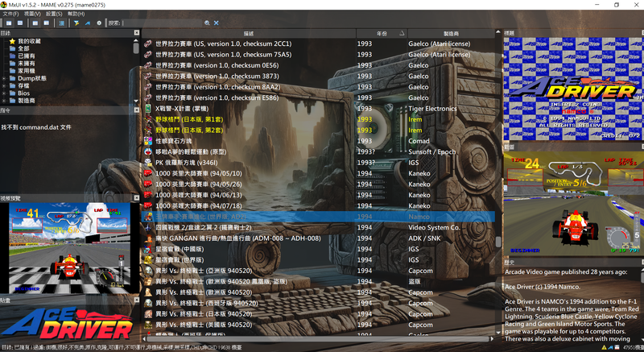Screen dimensions: 644x352
Task: Click icon of 1000 英里大師賽車 (94/05/10) row
Action: click(x=148, y=173)
